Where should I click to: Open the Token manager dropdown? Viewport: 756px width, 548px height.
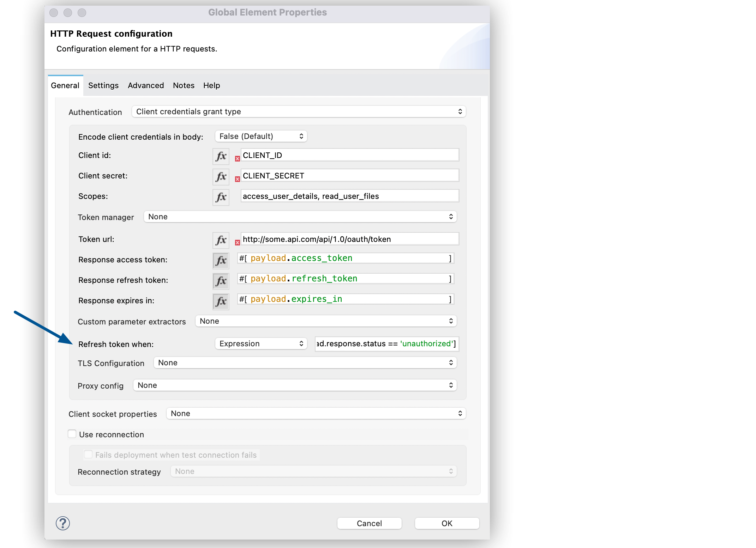coord(299,217)
